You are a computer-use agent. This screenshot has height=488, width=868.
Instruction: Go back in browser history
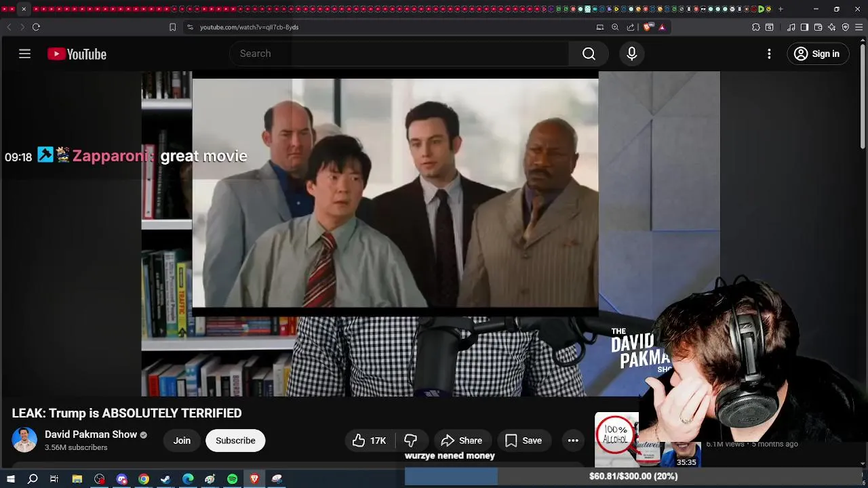click(9, 27)
